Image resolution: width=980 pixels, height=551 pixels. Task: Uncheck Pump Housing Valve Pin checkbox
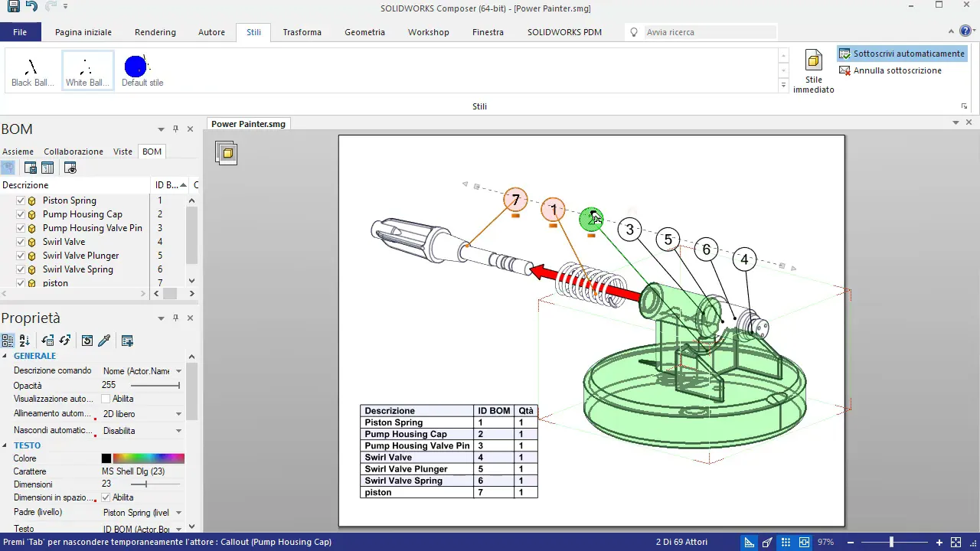(x=21, y=228)
